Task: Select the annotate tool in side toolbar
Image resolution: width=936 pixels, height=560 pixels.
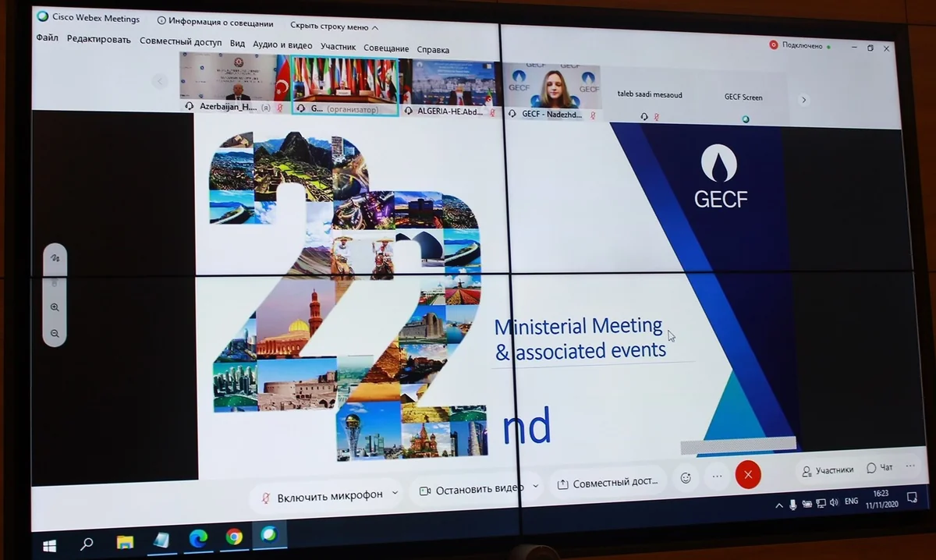Action: tap(55, 257)
